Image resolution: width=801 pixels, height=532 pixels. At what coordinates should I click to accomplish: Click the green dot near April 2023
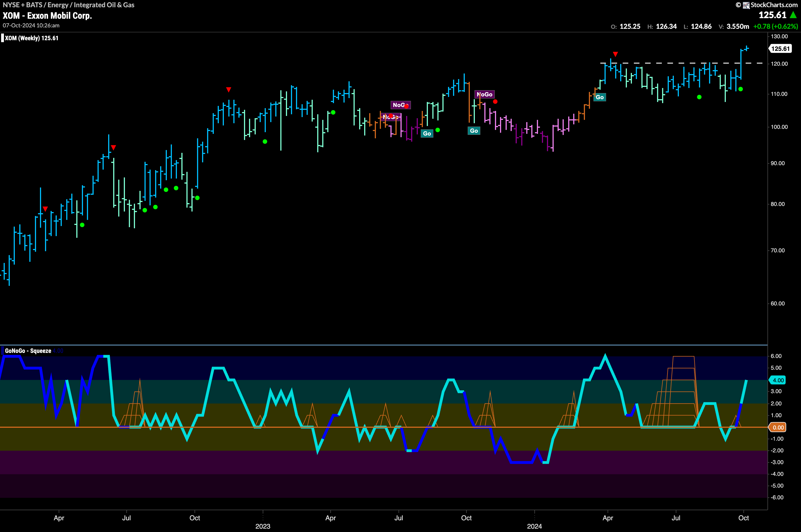pyautogui.click(x=333, y=112)
